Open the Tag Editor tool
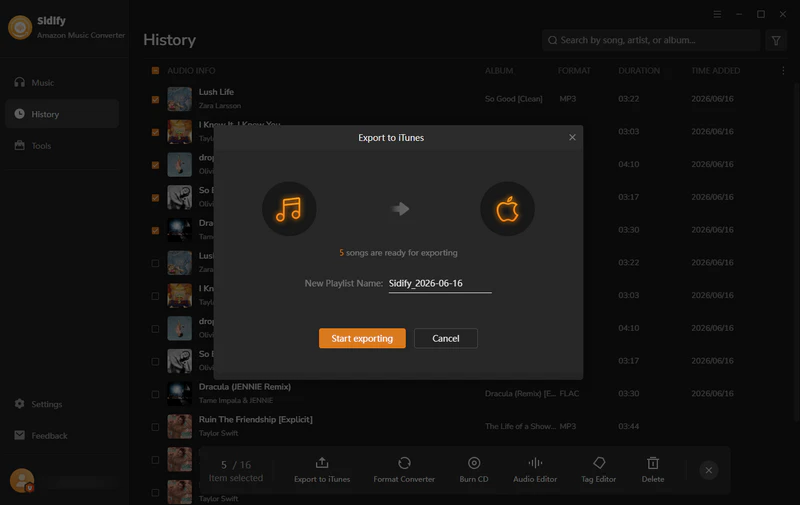 coord(598,470)
